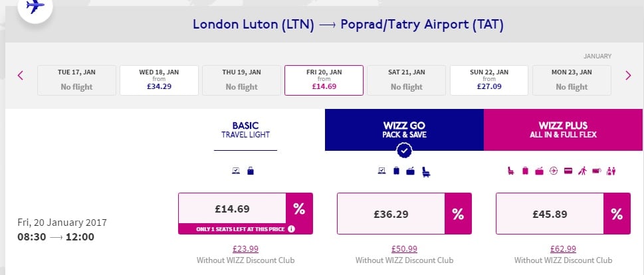This screenshot has width=644, height=275.
Task: Click the £62.99 price without Discount Club
Action: coord(563,248)
